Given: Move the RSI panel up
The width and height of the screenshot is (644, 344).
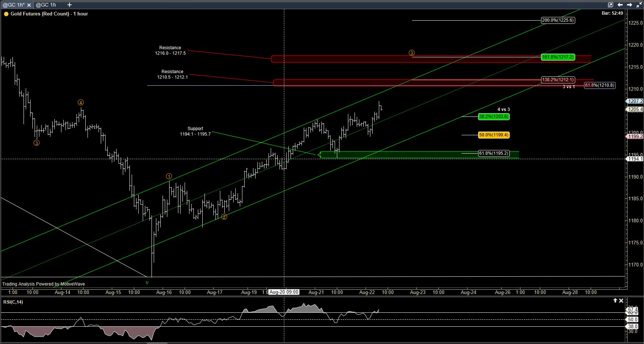Looking at the screenshot, I should tap(615, 301).
